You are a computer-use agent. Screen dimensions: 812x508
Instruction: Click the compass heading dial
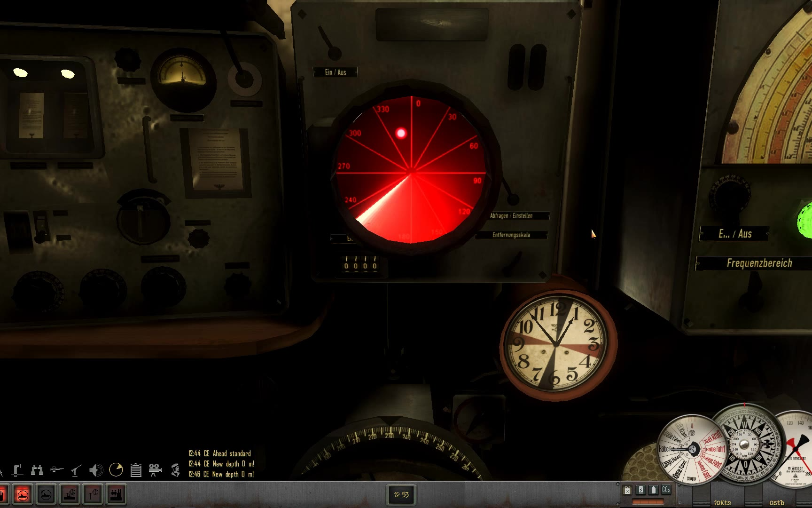tap(745, 444)
